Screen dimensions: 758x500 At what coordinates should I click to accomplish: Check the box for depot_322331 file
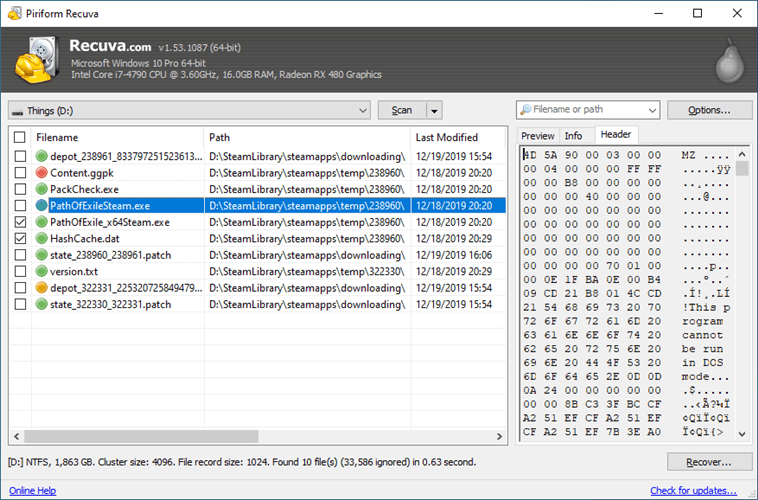(x=20, y=288)
